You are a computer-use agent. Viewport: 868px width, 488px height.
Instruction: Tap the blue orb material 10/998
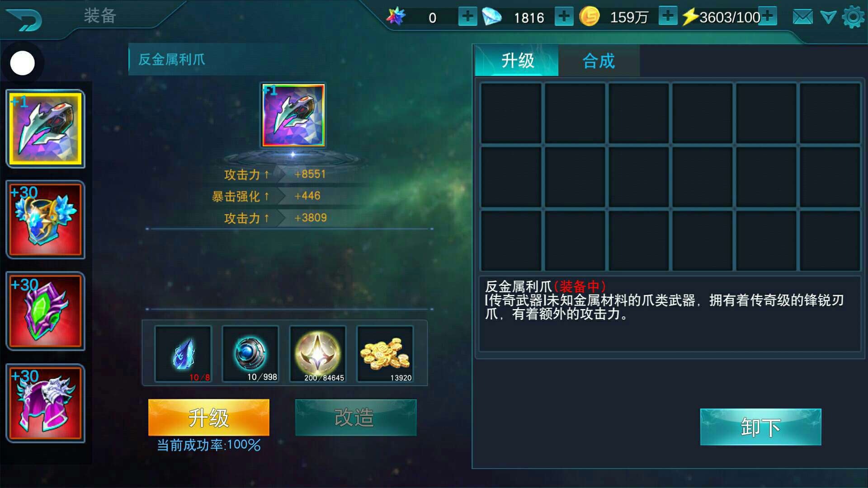point(250,354)
